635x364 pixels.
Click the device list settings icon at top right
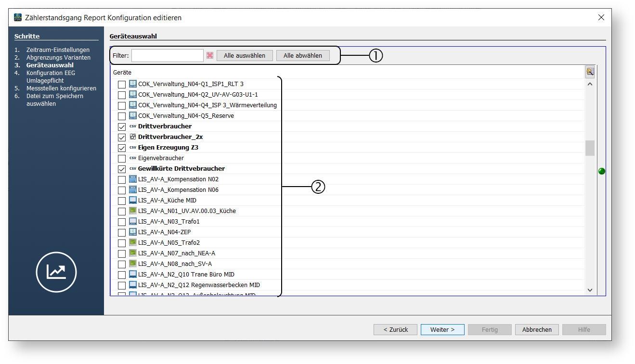(590, 72)
